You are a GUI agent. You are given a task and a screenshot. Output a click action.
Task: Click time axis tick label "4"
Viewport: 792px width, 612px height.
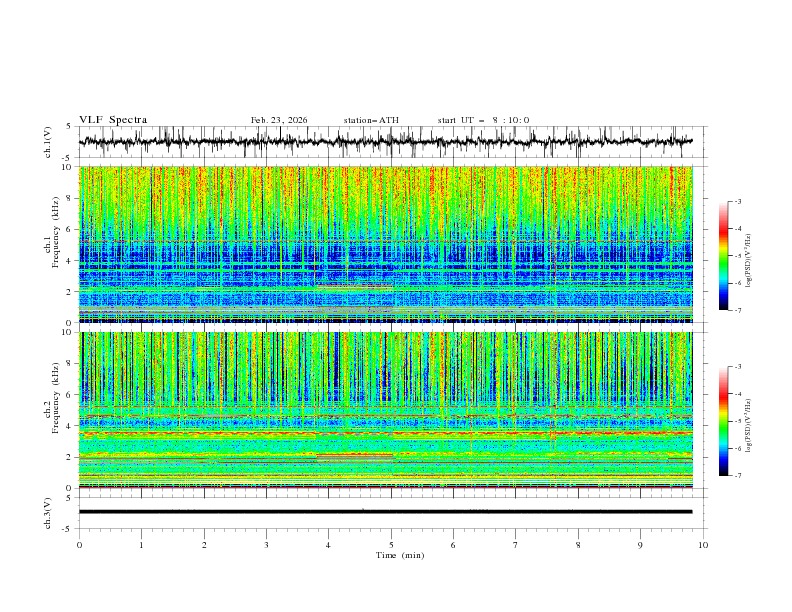click(328, 545)
